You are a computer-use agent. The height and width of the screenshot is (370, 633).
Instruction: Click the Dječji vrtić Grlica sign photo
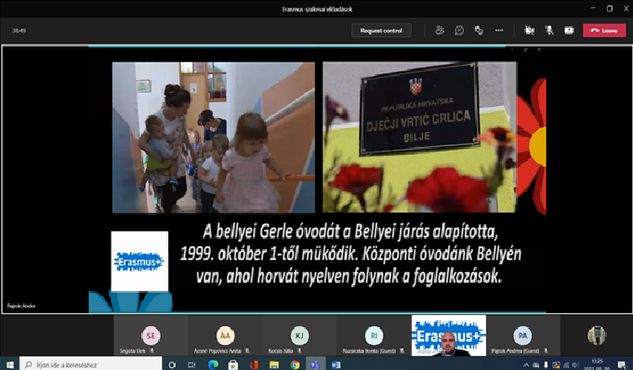coord(419,137)
